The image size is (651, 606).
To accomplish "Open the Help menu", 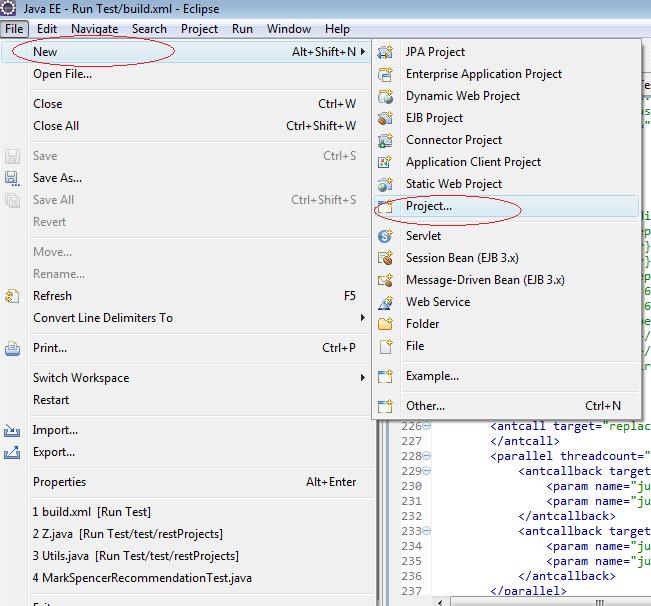I will tap(337, 29).
